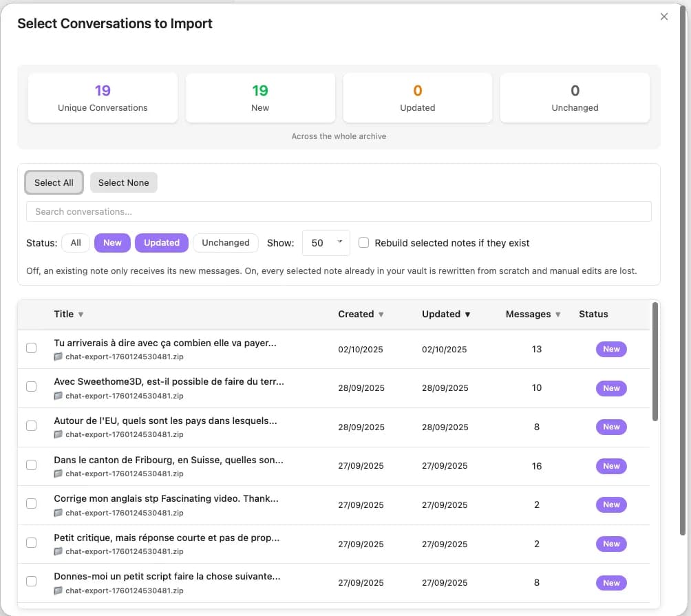Sort by the Updated column arrow
The image size is (691, 616).
(467, 315)
